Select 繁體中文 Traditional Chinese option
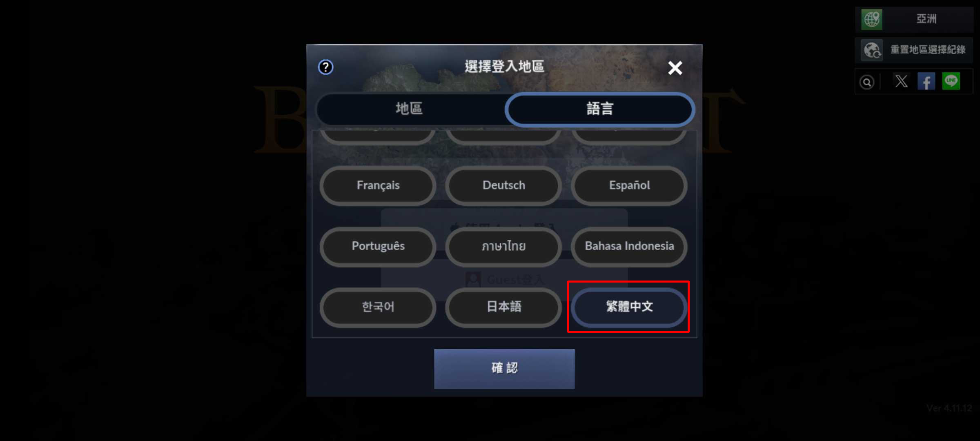980x441 pixels. (x=629, y=307)
